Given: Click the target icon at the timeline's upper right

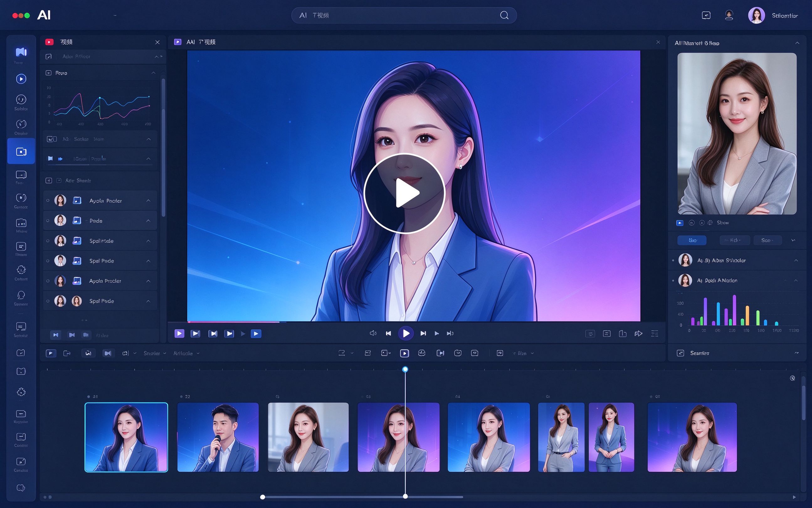Looking at the screenshot, I should point(792,378).
